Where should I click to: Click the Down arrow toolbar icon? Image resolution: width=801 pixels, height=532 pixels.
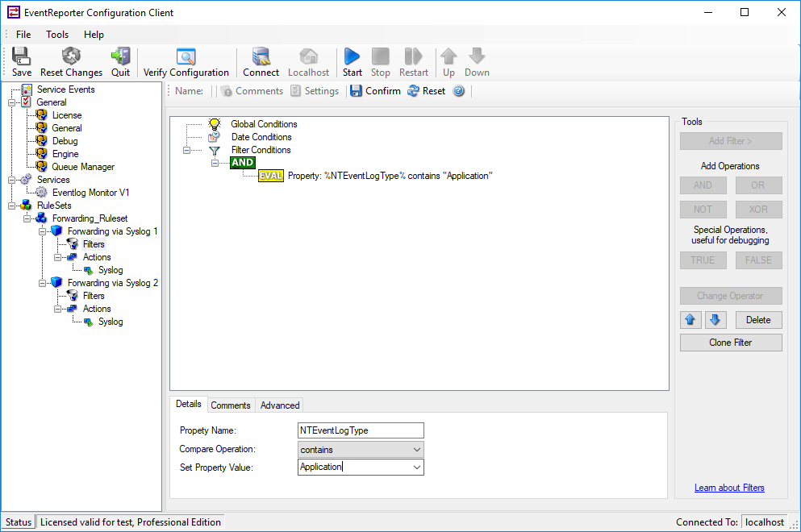click(477, 56)
